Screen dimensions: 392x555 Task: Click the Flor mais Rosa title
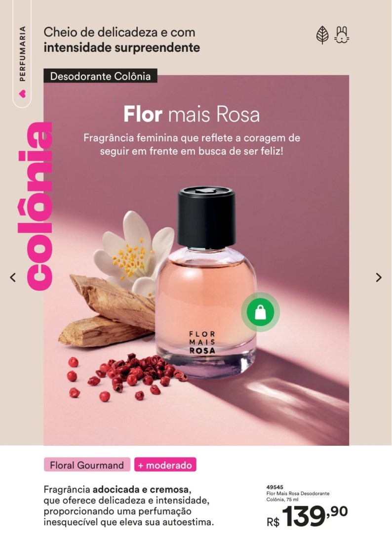[192, 114]
